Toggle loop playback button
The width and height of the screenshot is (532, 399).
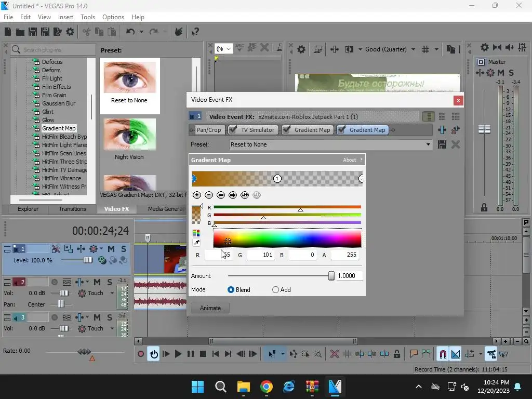[x=154, y=354]
